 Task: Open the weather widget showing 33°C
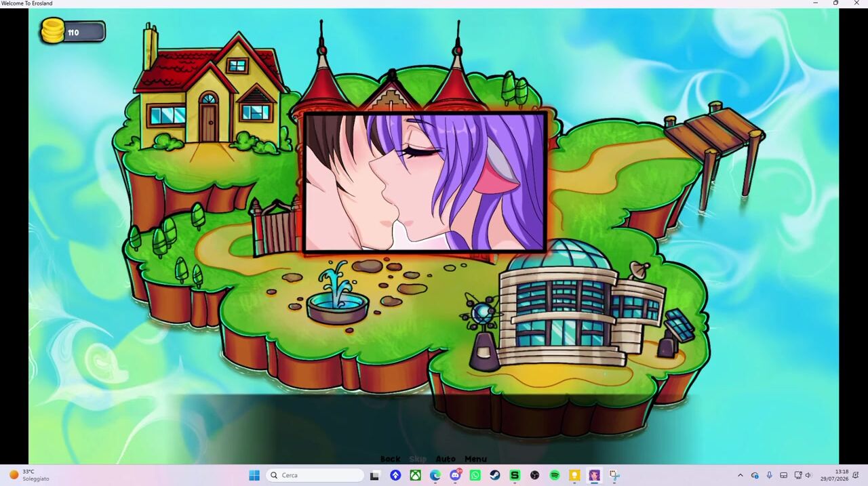coord(29,475)
